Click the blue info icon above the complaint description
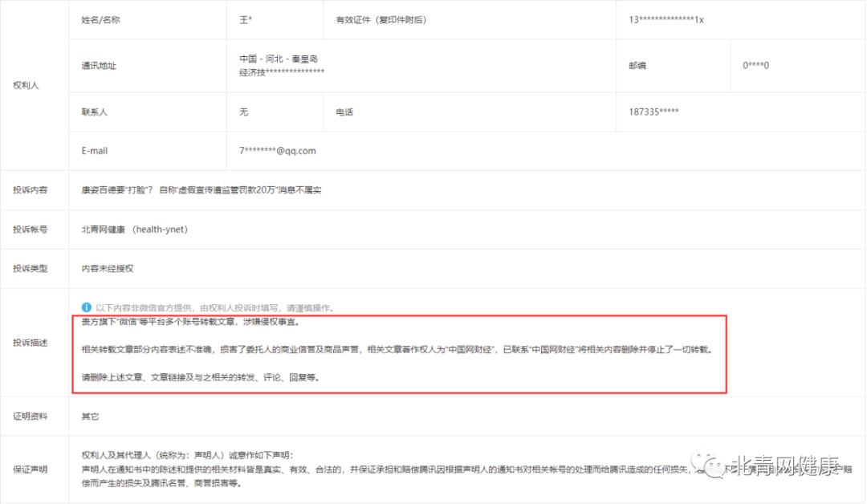The width and height of the screenshot is (867, 504). [x=86, y=307]
